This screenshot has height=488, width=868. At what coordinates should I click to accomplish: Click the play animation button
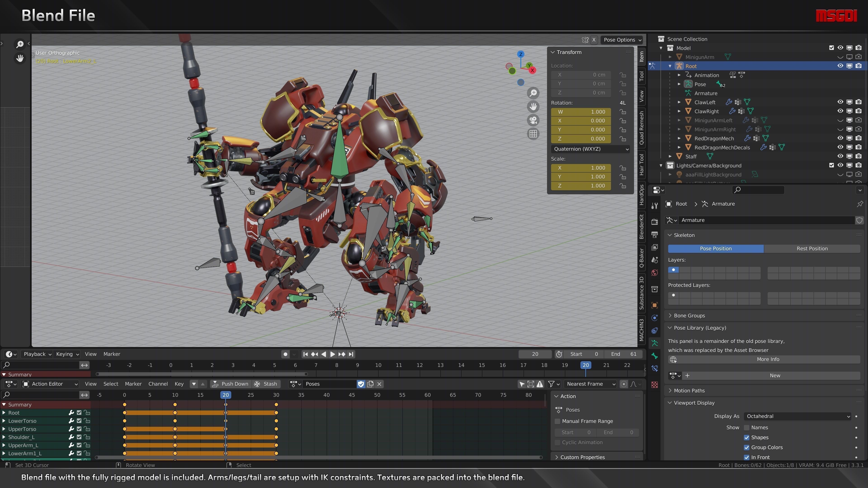(x=332, y=354)
